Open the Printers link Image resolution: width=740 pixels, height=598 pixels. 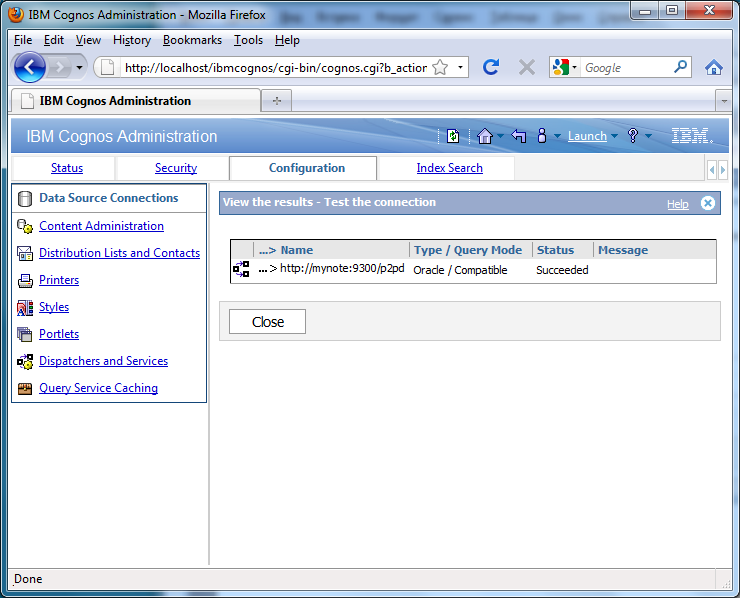(x=59, y=280)
